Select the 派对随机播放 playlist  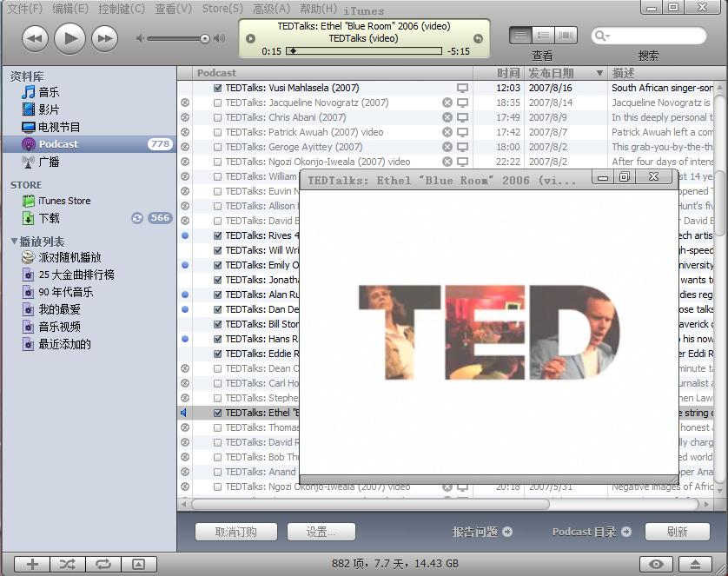pos(69,257)
